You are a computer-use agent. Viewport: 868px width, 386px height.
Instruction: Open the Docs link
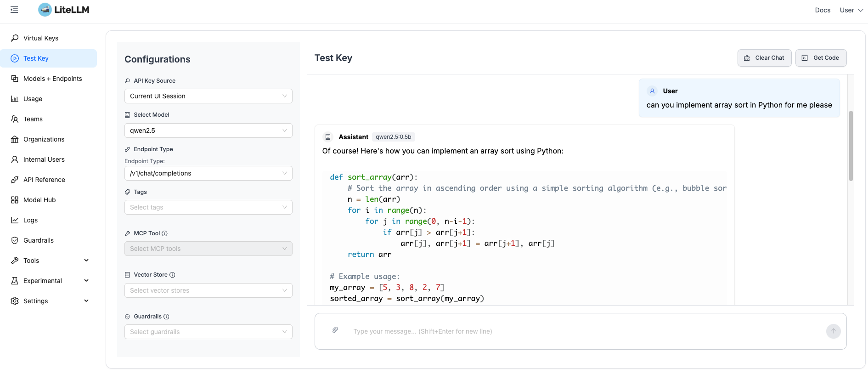point(823,10)
